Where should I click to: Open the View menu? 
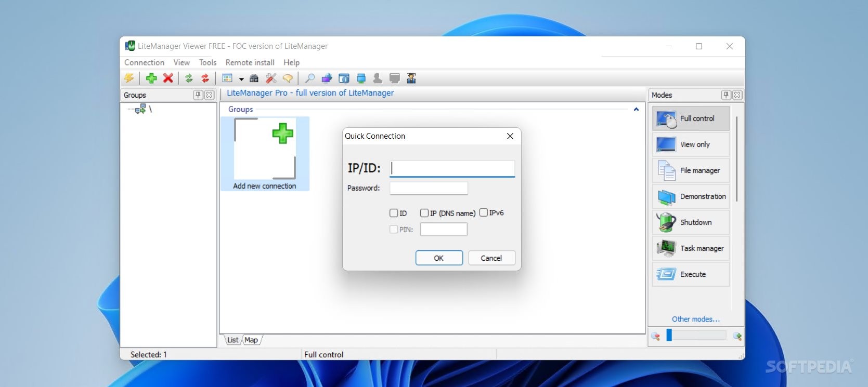pyautogui.click(x=182, y=62)
